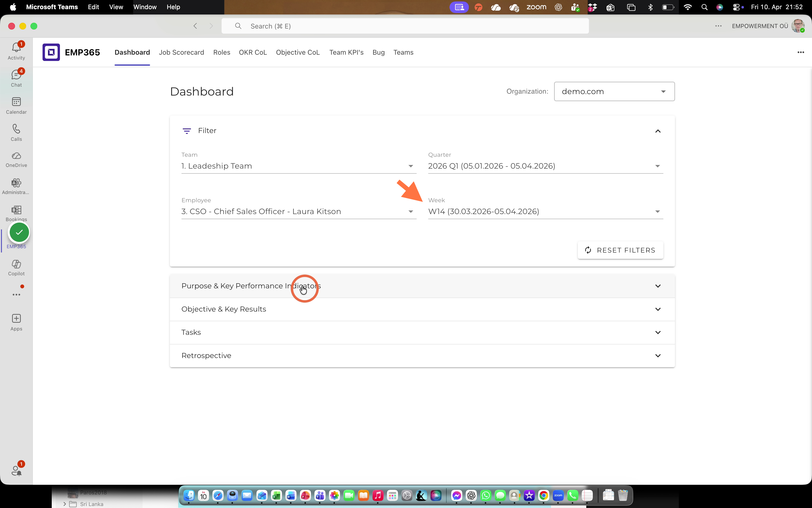Open the Apps store in sidebar
The image size is (812, 508).
click(16, 322)
